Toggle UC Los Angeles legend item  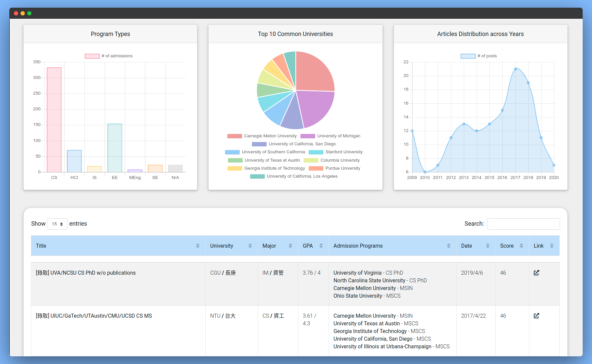294,176
